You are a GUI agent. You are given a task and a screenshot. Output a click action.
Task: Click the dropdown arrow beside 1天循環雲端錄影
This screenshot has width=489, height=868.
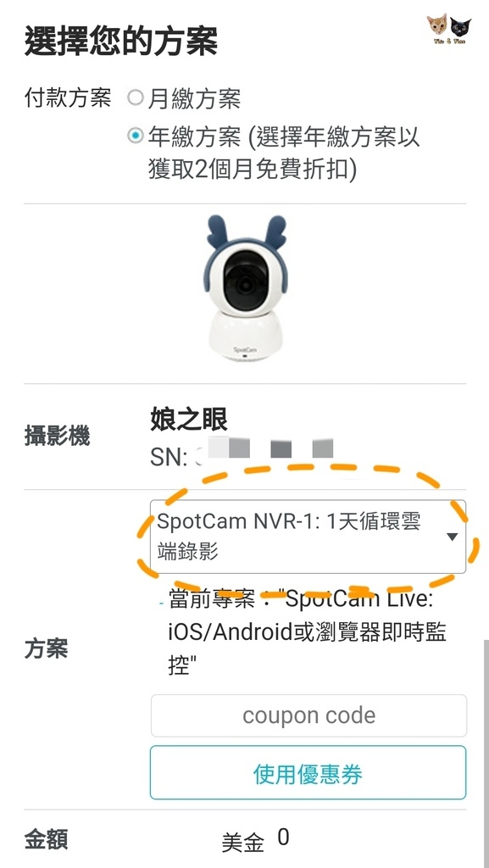point(452,537)
